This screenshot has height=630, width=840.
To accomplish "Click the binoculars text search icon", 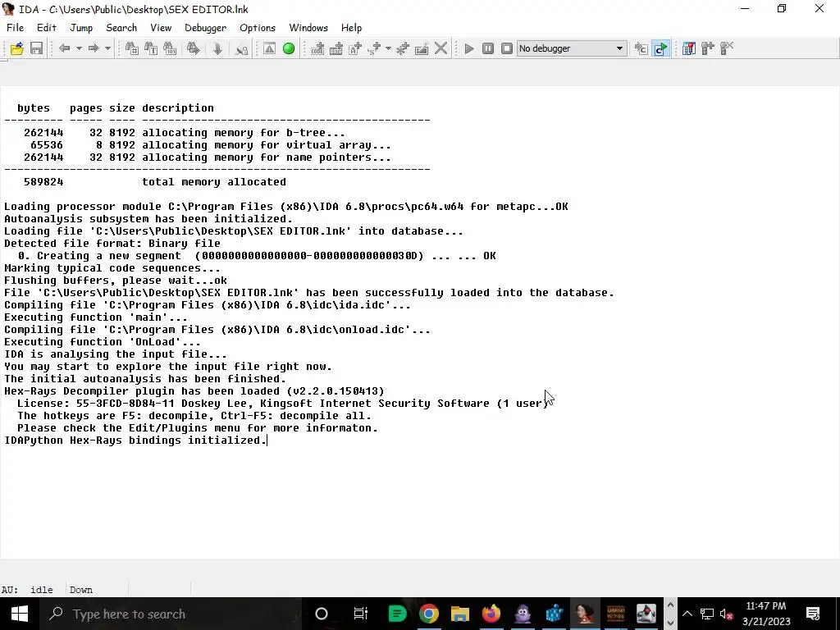I will [151, 48].
